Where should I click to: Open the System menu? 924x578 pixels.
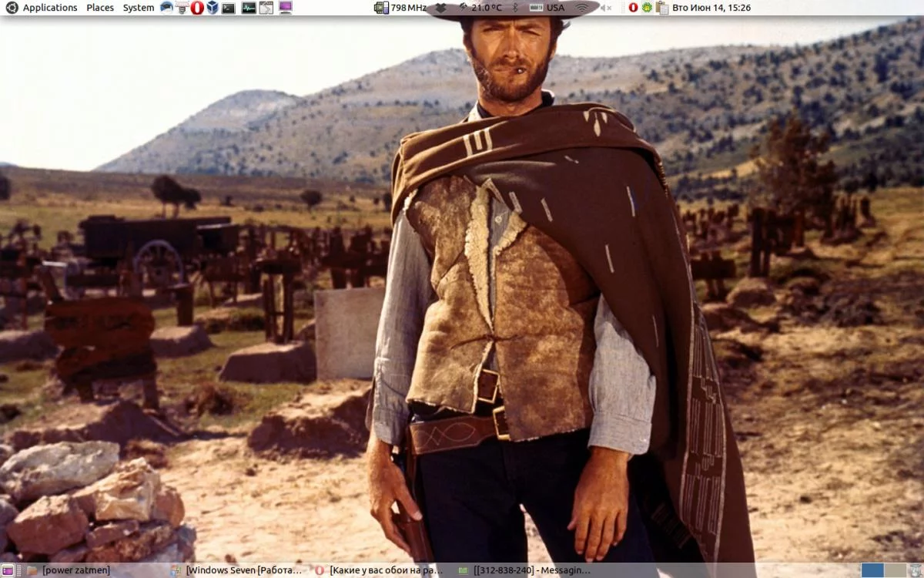(139, 8)
